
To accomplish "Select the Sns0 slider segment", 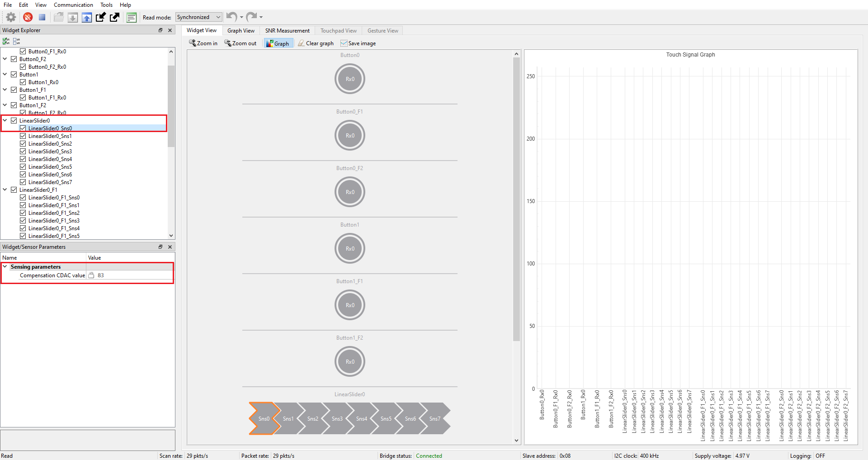I will [264, 418].
